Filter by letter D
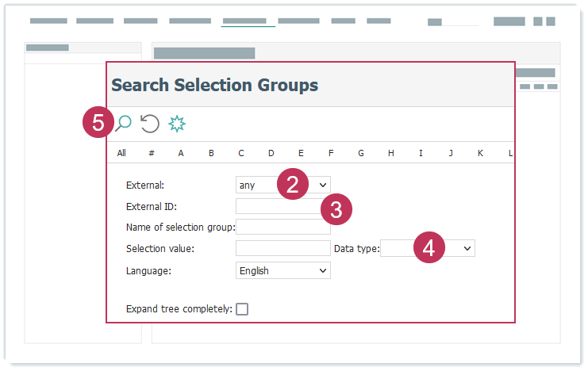This screenshot has width=588, height=371. [x=271, y=153]
